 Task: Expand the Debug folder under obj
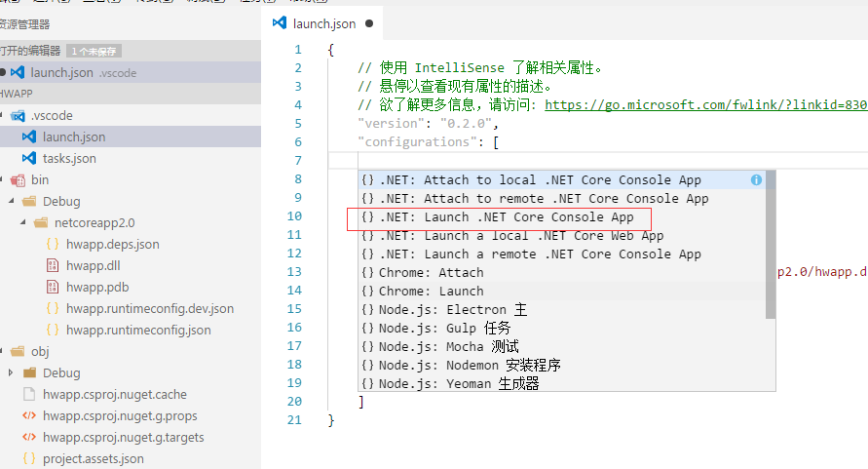click(11, 372)
